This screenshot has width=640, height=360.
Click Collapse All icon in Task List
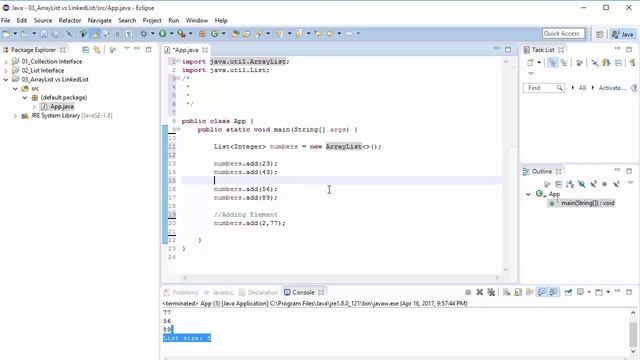click(x=618, y=62)
